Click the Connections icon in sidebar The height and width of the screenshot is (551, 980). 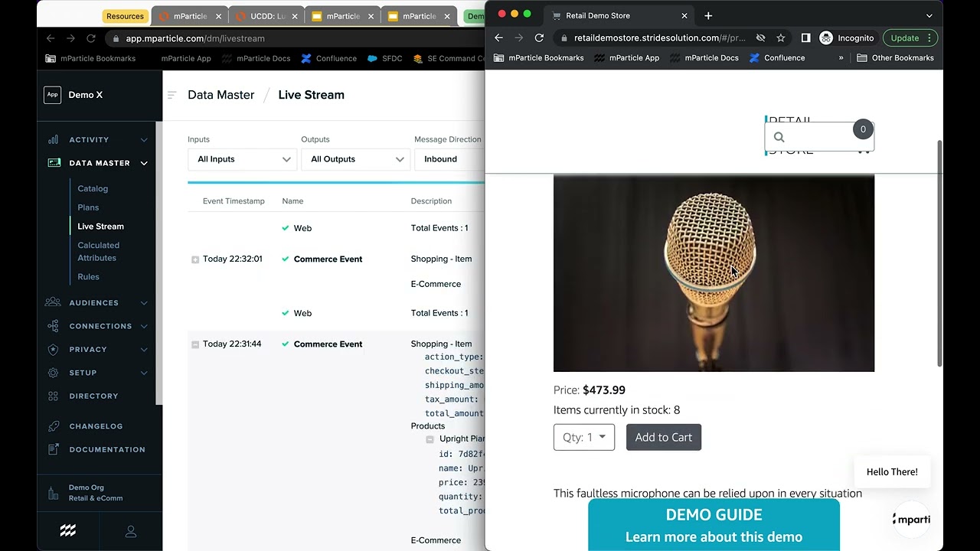53,326
